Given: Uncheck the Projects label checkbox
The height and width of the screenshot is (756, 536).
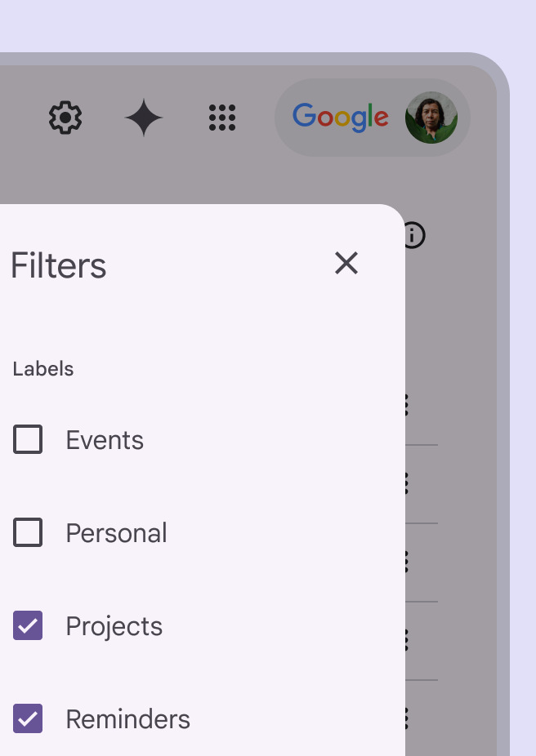Looking at the screenshot, I should [x=28, y=626].
